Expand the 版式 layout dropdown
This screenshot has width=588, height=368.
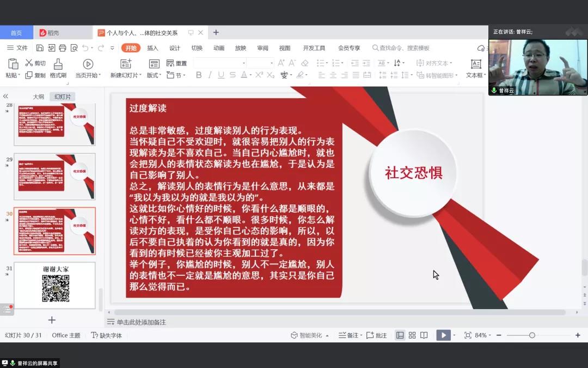tap(154, 75)
